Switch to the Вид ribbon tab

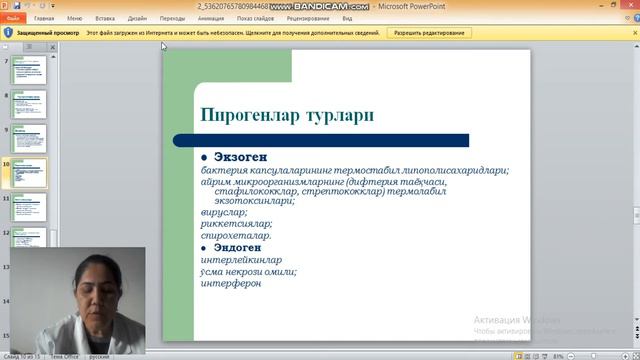coord(347,18)
